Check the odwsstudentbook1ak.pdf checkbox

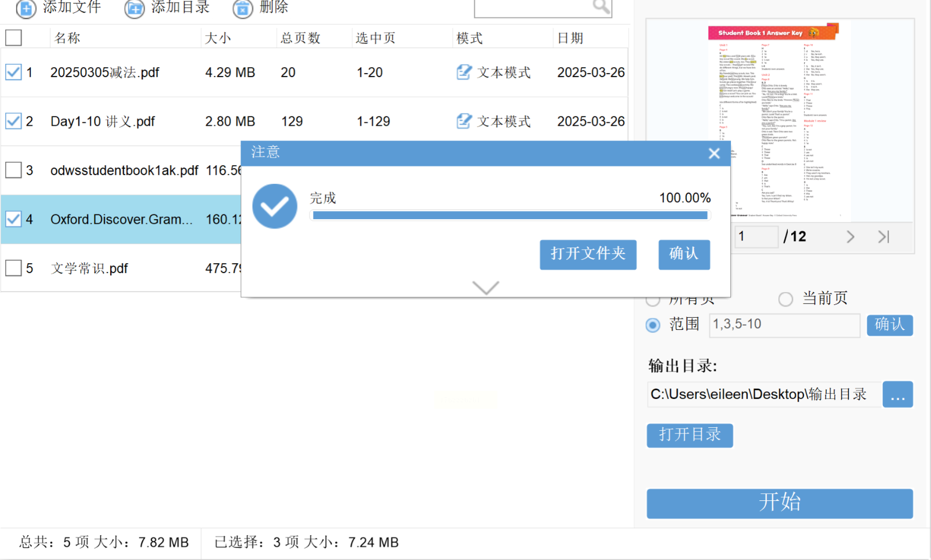coord(13,170)
